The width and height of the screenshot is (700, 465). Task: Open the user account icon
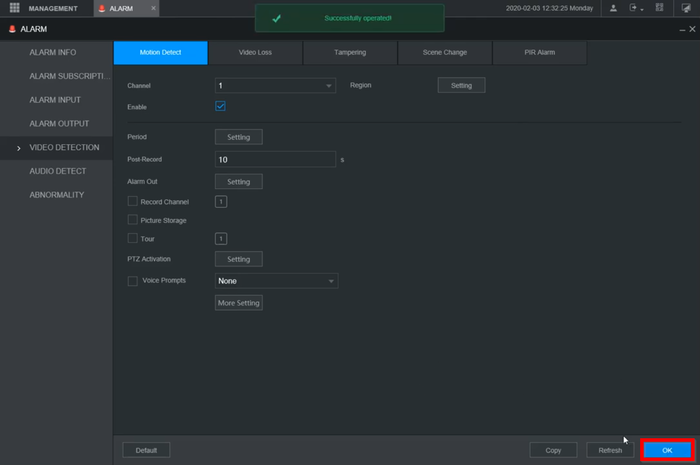[x=613, y=8]
